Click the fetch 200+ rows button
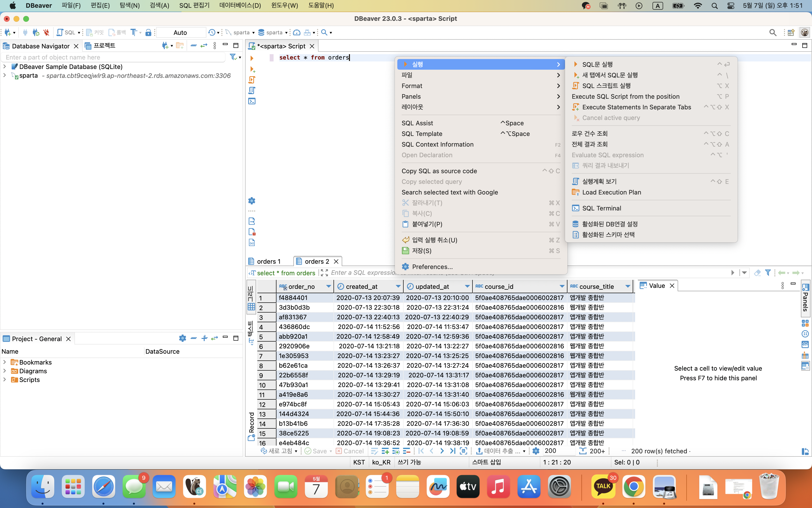The width and height of the screenshot is (812, 508). (x=592, y=451)
